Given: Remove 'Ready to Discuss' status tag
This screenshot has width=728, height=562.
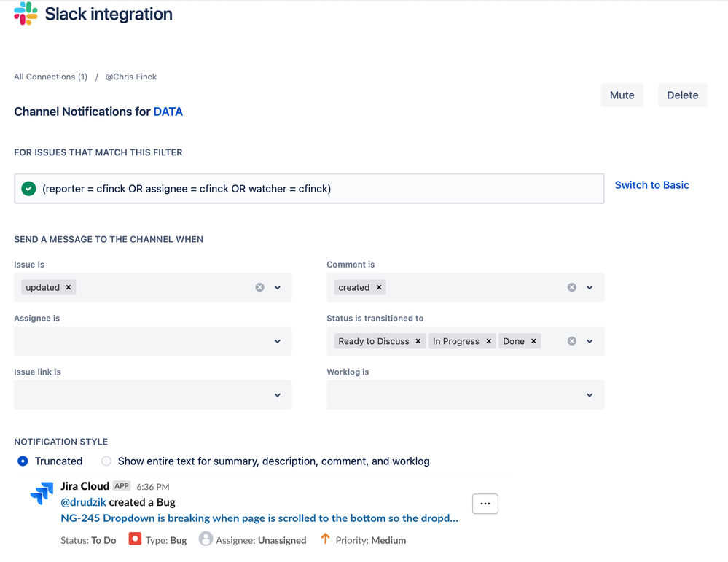Looking at the screenshot, I should pyautogui.click(x=418, y=341).
